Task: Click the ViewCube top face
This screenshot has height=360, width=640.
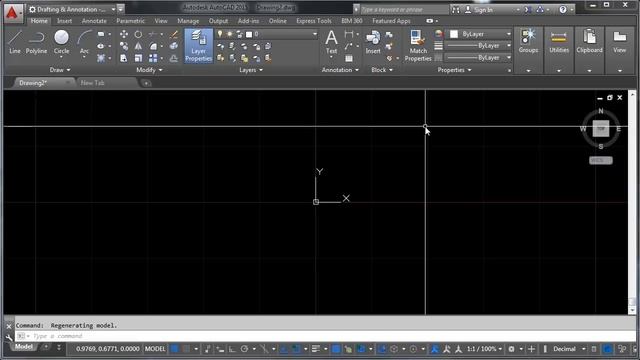Action: tap(601, 129)
